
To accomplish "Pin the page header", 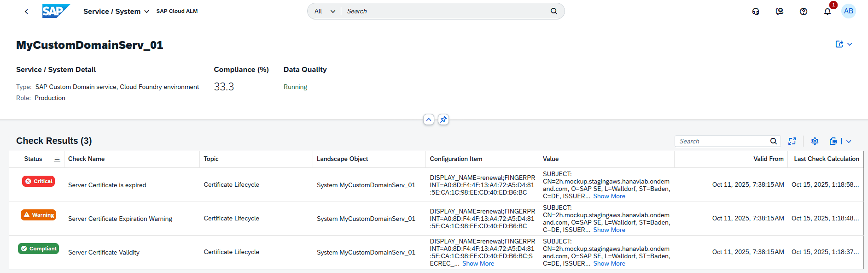I will [443, 120].
